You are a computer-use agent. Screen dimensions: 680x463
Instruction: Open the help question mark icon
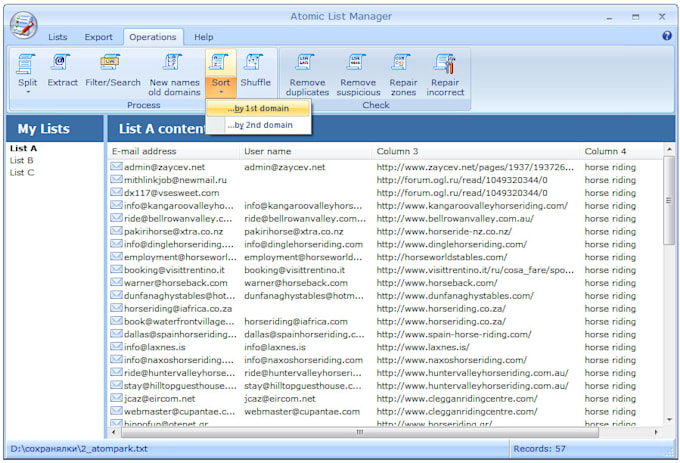667,36
